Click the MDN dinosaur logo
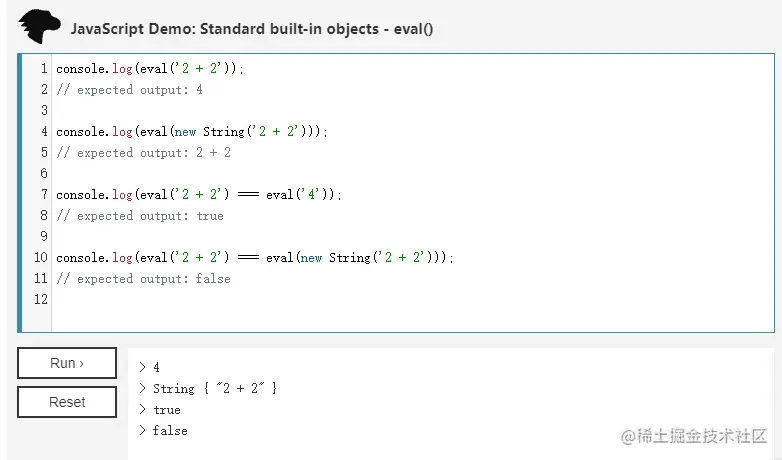This screenshot has width=782, height=460. tap(39, 26)
